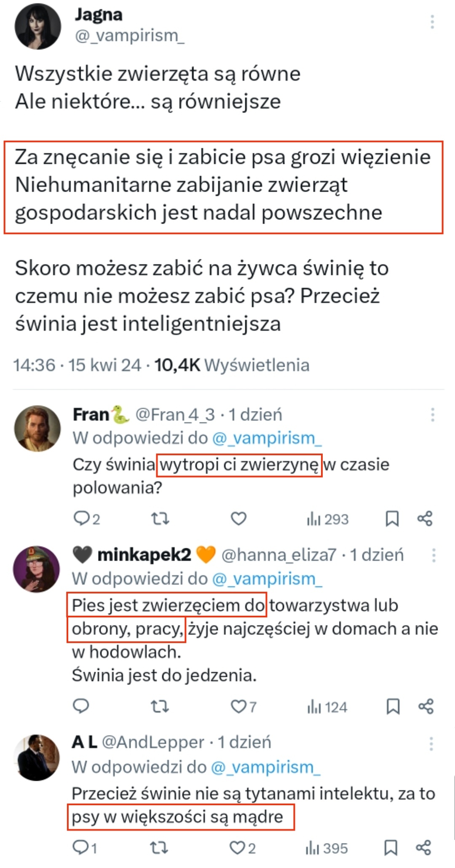This screenshot has width=455, height=868.
Task: Share A L's reply
Action: coord(424,848)
